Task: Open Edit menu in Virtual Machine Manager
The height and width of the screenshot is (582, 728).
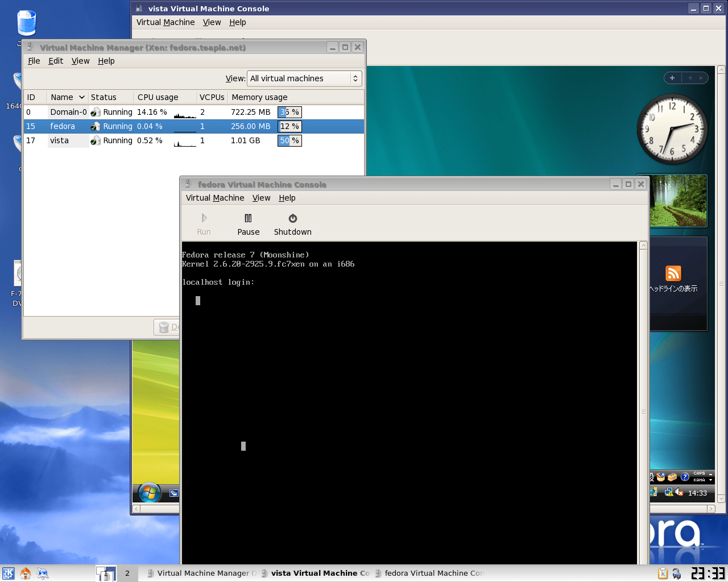Action: coord(56,61)
